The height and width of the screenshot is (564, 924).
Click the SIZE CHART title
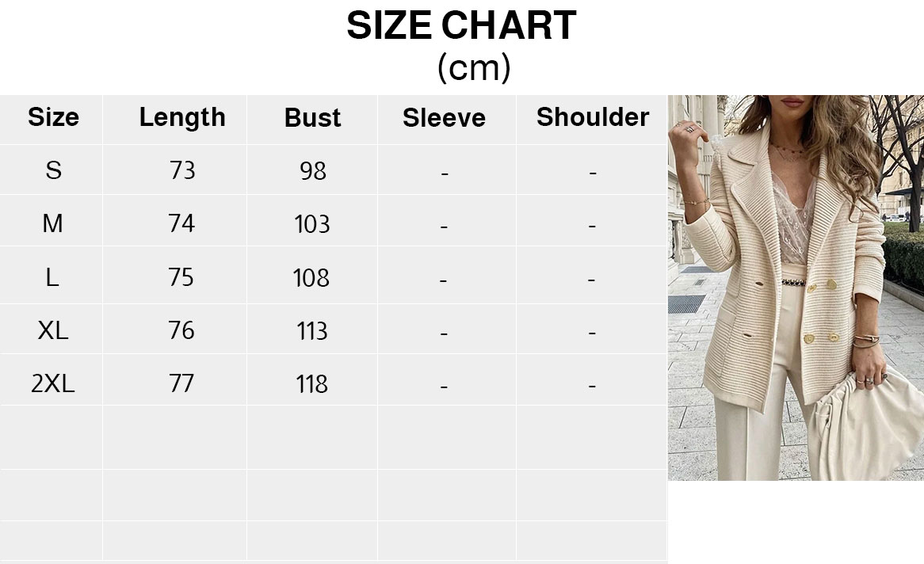coord(461,26)
